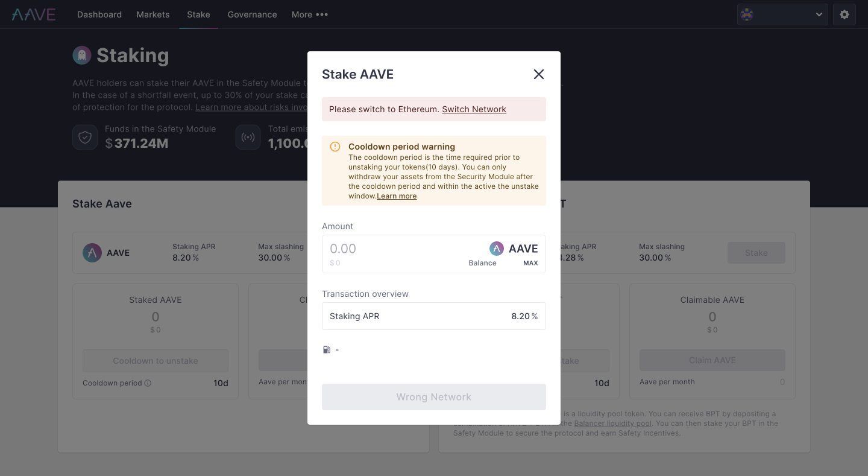
Task: Select Governance in the navigation
Action: (252, 14)
